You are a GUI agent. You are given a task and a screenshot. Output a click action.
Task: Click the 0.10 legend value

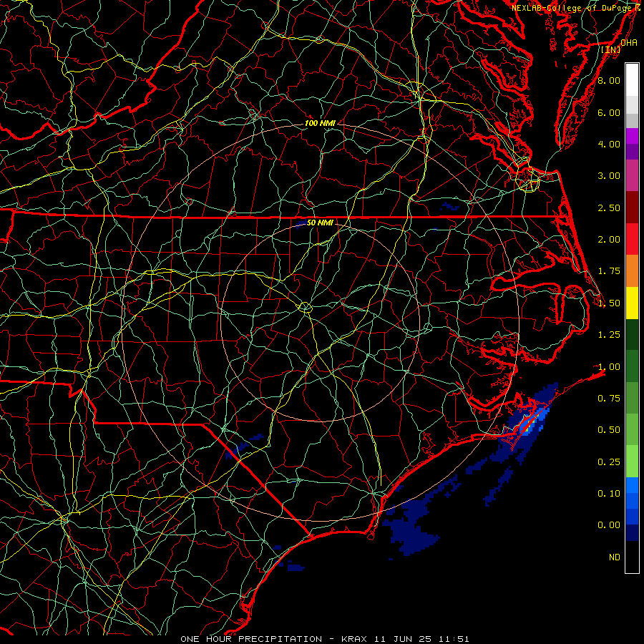pos(609,494)
